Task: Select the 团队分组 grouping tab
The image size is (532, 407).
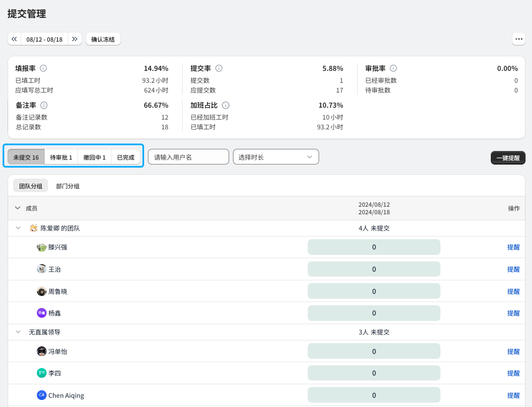Action: (30, 186)
